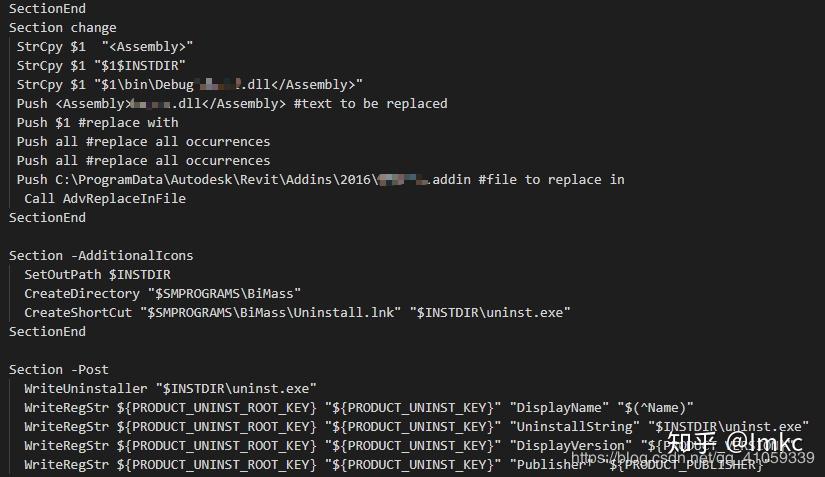The width and height of the screenshot is (825, 477).
Task: Click the "Section change" line
Action: pyautogui.click(x=62, y=27)
